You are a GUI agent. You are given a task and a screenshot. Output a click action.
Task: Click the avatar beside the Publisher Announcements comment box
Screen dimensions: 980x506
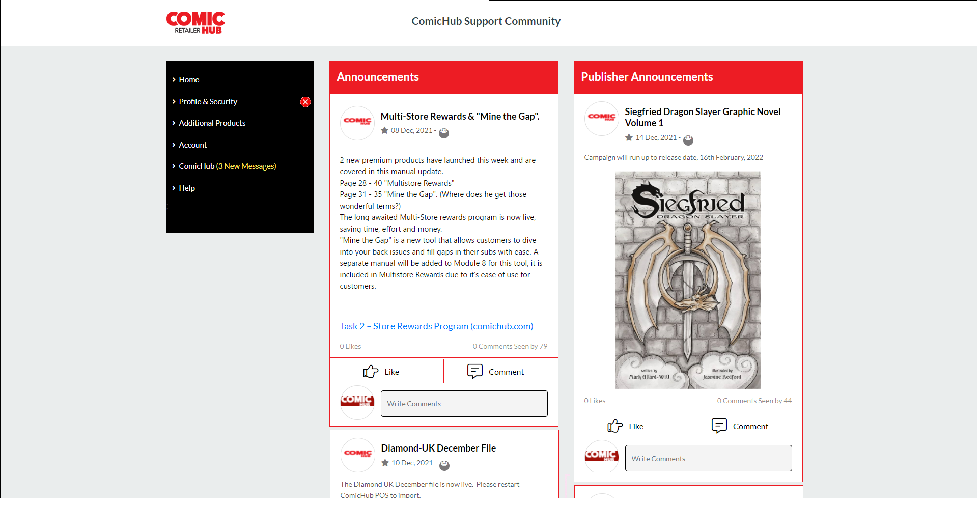point(602,457)
